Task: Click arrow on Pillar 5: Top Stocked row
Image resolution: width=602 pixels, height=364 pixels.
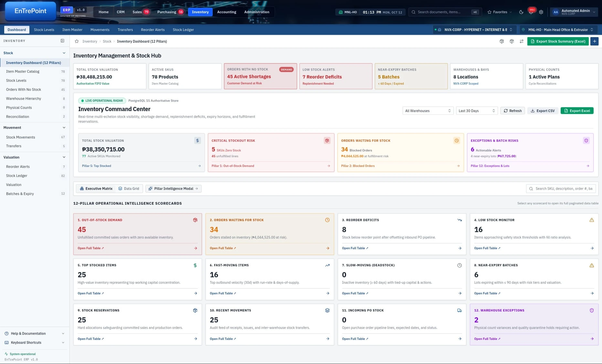Action: [x=199, y=166]
